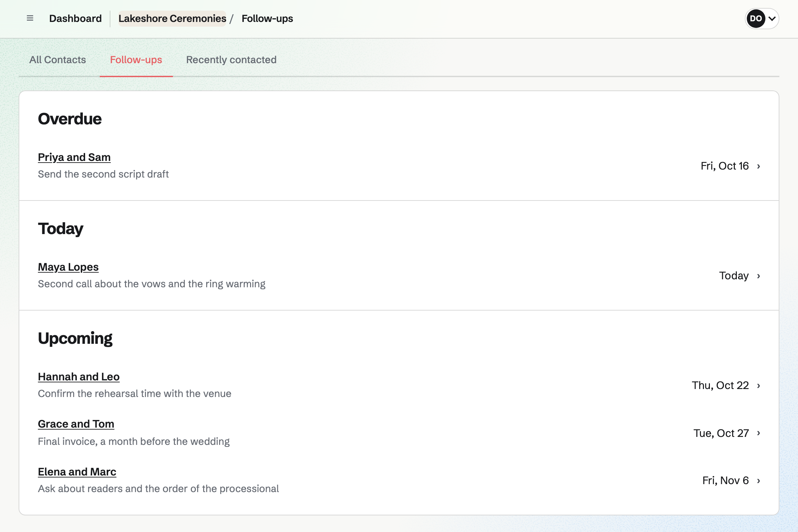Click chevron next to Fri, Oct 16
This screenshot has height=532, width=798.
coord(759,166)
